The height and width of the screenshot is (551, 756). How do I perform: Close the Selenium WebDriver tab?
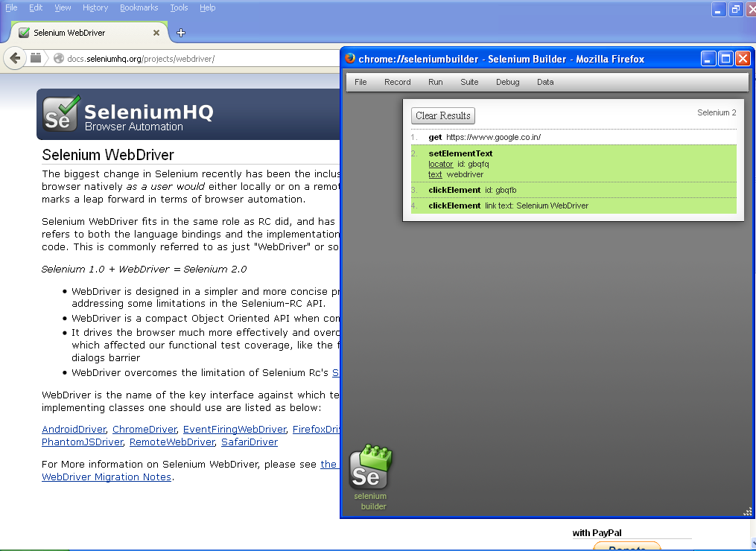[156, 33]
